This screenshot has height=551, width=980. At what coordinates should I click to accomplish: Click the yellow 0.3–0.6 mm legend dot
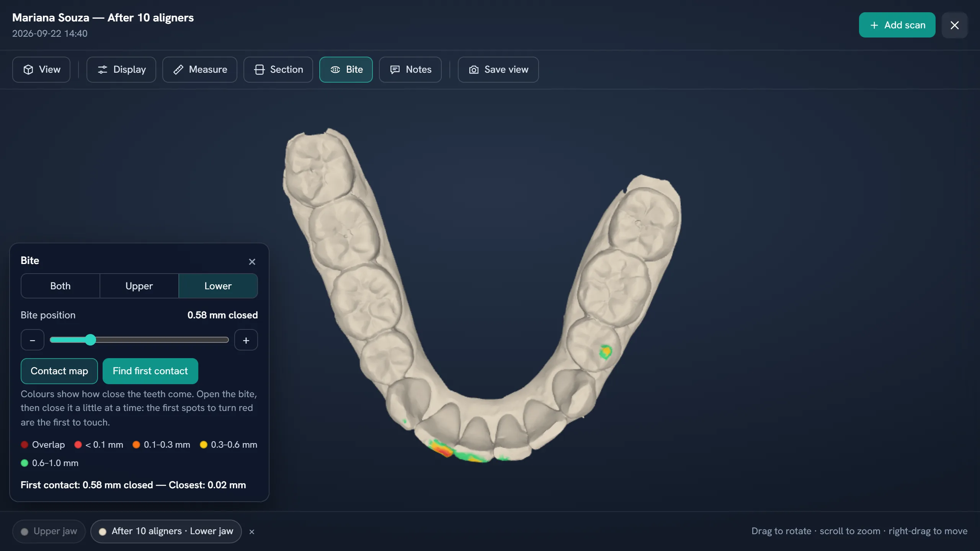tap(204, 445)
